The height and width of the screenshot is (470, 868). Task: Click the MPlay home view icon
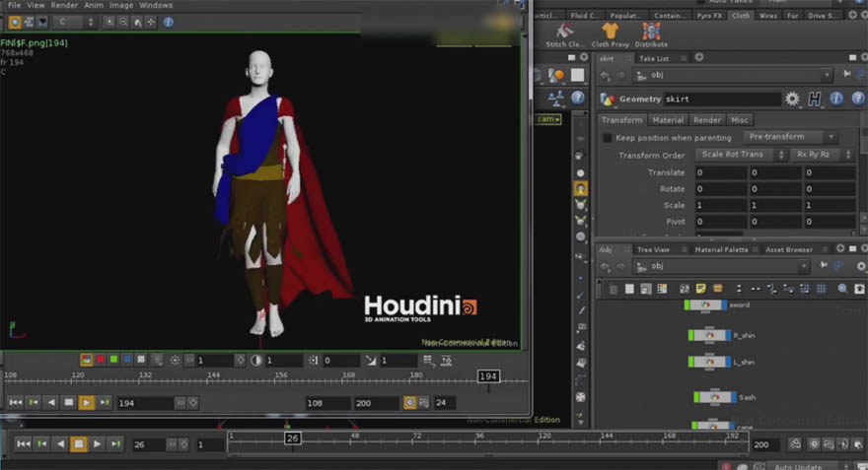[x=137, y=22]
